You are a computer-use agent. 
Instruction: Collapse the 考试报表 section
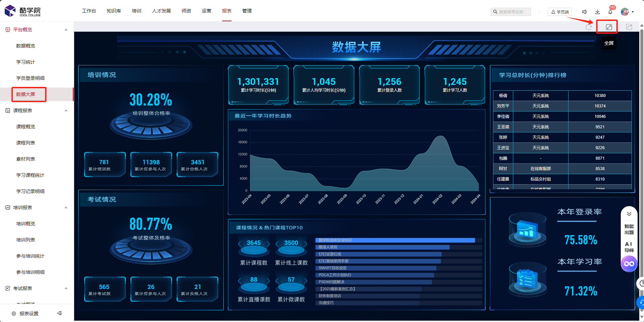tap(66, 288)
